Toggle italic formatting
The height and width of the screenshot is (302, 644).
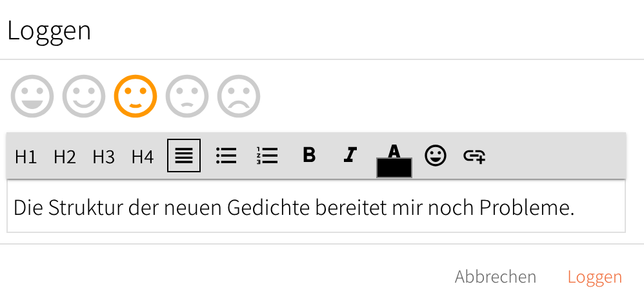click(350, 155)
